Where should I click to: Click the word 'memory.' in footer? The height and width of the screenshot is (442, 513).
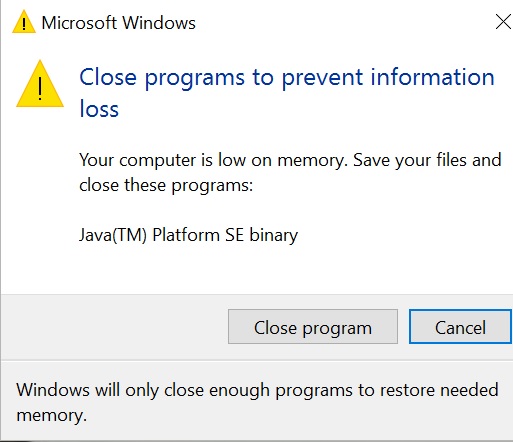click(52, 416)
